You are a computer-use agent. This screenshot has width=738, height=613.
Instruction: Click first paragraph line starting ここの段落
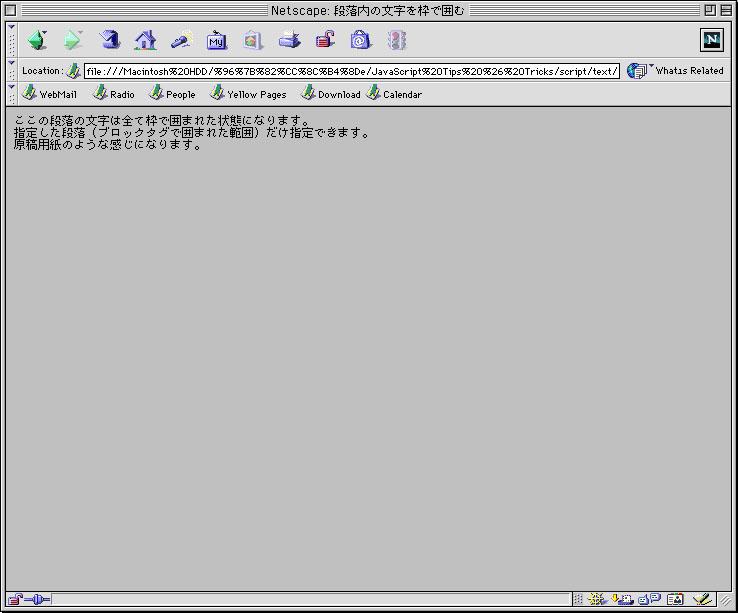[161, 121]
